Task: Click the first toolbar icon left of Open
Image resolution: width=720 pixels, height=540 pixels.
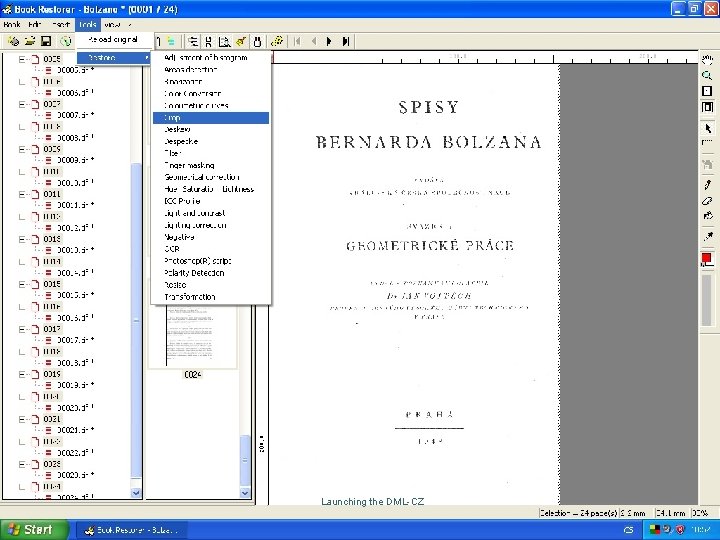Action: pyautogui.click(x=13, y=41)
